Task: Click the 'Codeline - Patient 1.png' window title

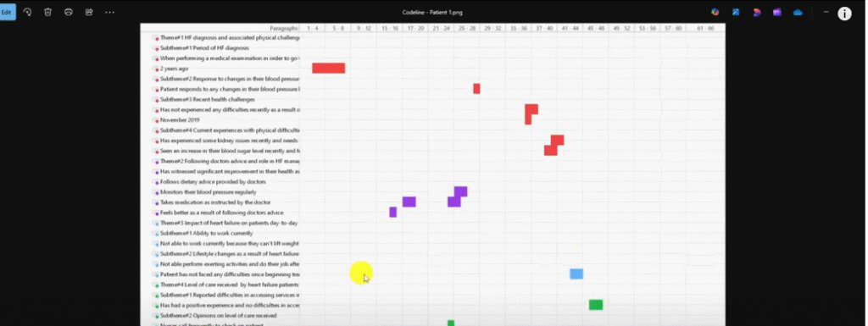Action: [x=432, y=12]
